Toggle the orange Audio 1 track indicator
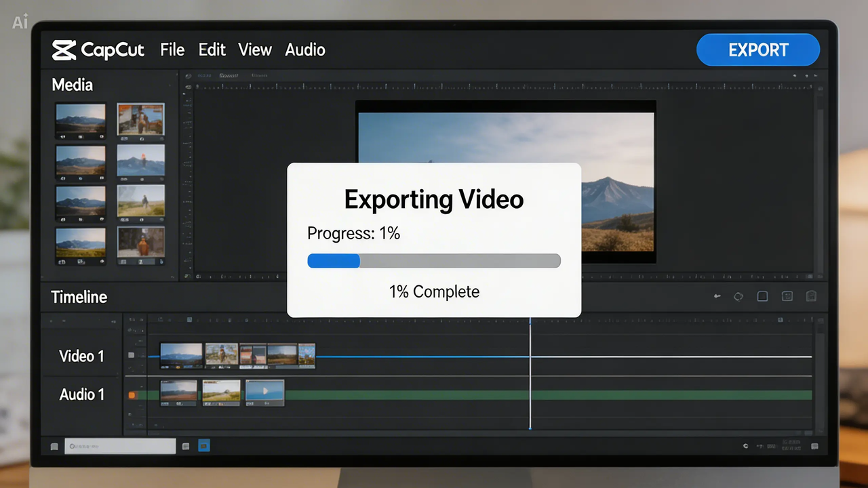Screen dimensions: 868x488 pyautogui.click(x=132, y=395)
